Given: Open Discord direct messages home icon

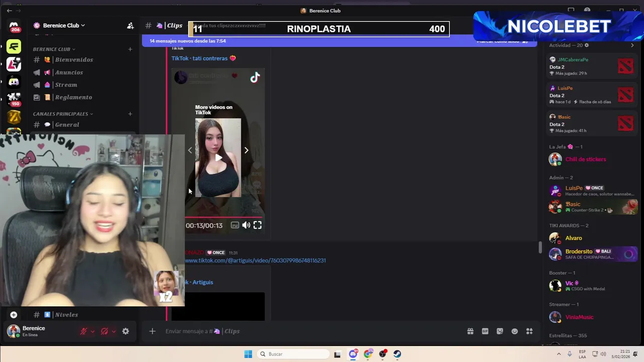Looking at the screenshot, I should pyautogui.click(x=14, y=27).
